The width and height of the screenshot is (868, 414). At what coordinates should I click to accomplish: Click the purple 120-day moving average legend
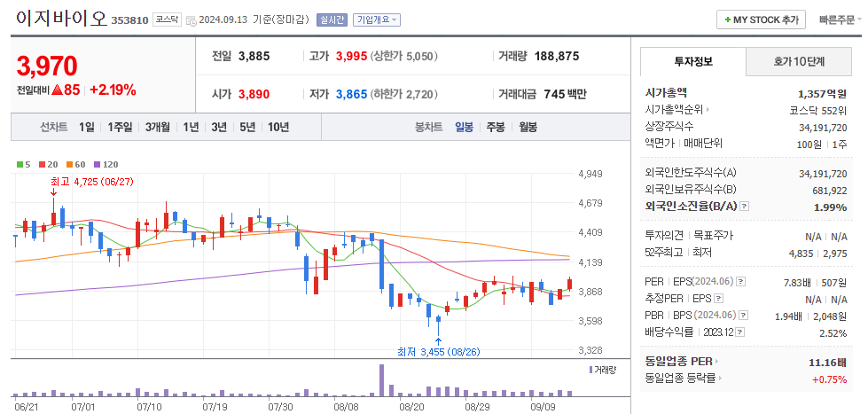click(106, 164)
